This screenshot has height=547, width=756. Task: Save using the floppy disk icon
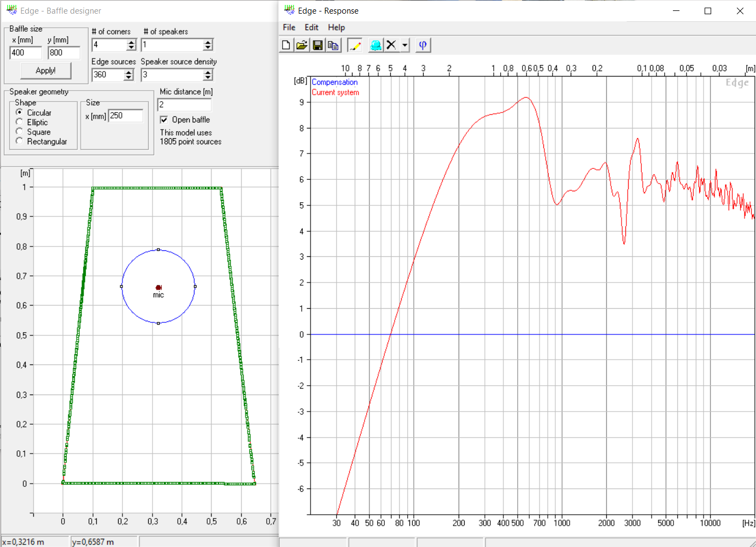pos(317,45)
